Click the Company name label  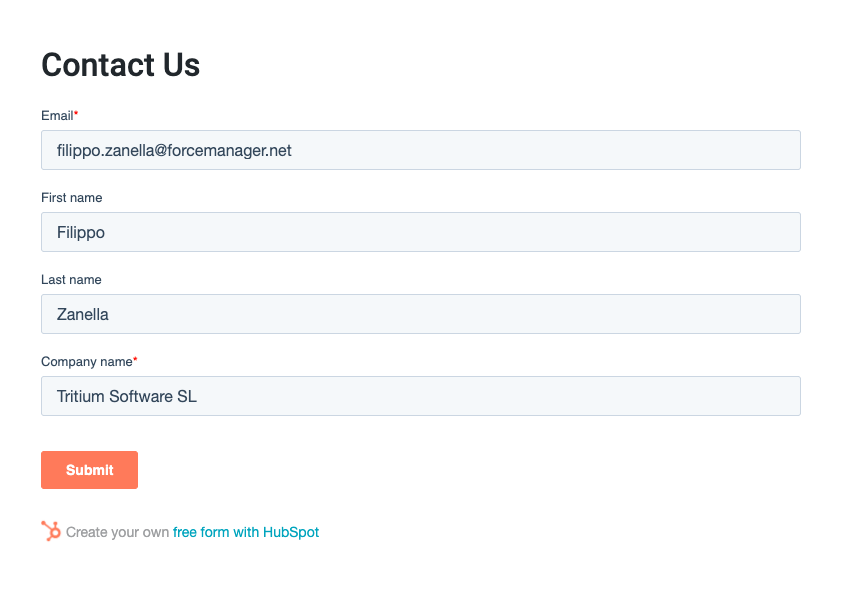pos(86,362)
